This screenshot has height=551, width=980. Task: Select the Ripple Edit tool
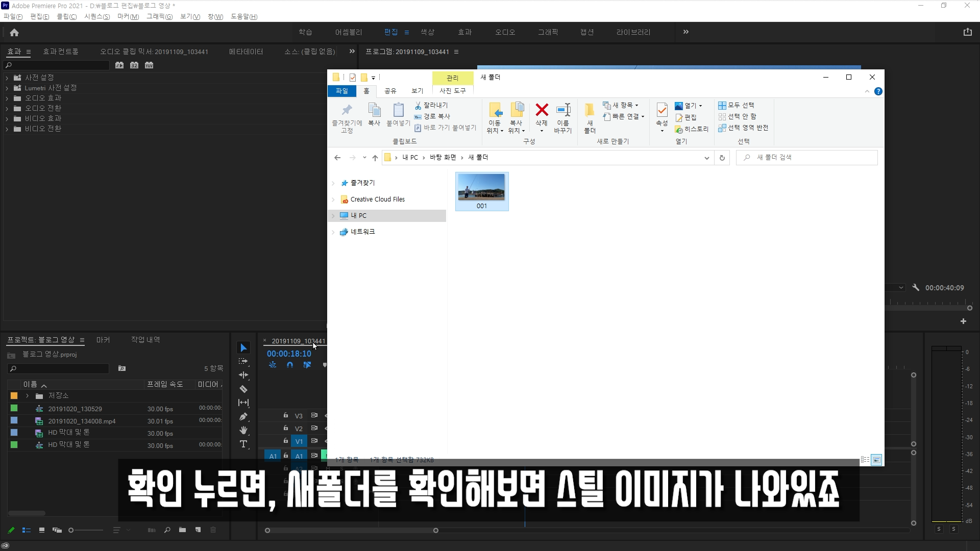tap(243, 375)
